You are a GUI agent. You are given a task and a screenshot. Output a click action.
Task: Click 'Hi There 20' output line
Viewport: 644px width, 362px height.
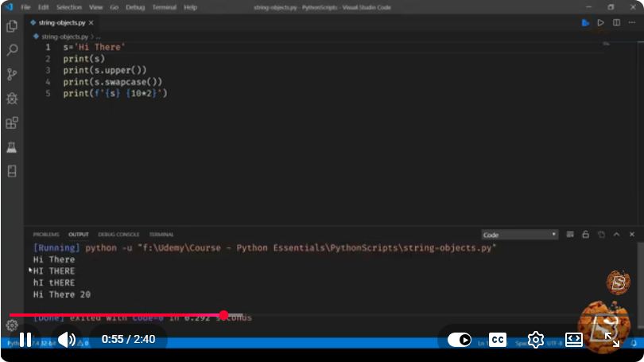coord(61,294)
